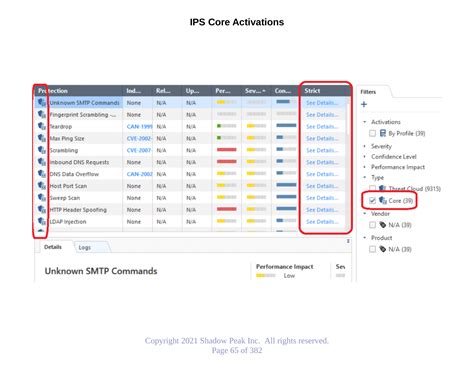Open See Details for Teardrop
This screenshot has height=365, width=474.
(322, 127)
